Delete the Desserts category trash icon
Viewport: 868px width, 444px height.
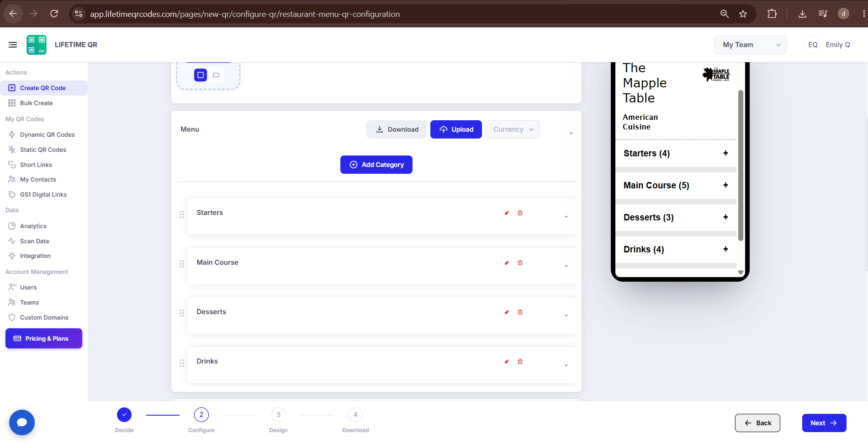click(x=520, y=312)
